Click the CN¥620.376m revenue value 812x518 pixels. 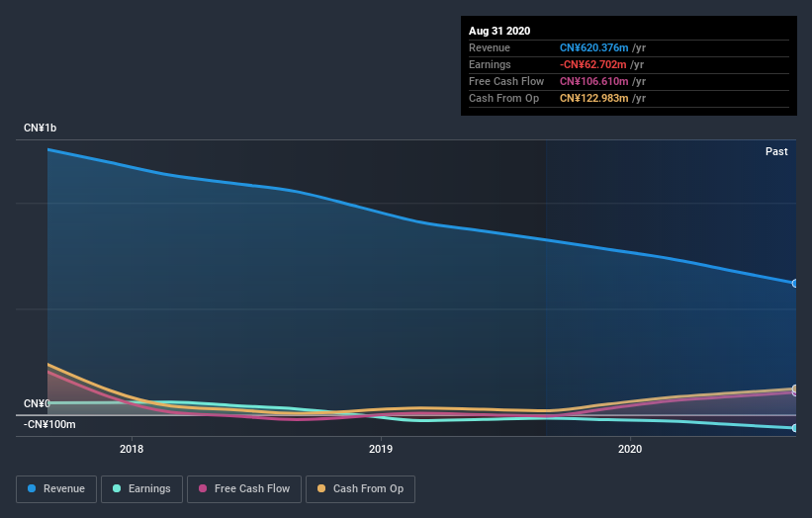coord(594,47)
